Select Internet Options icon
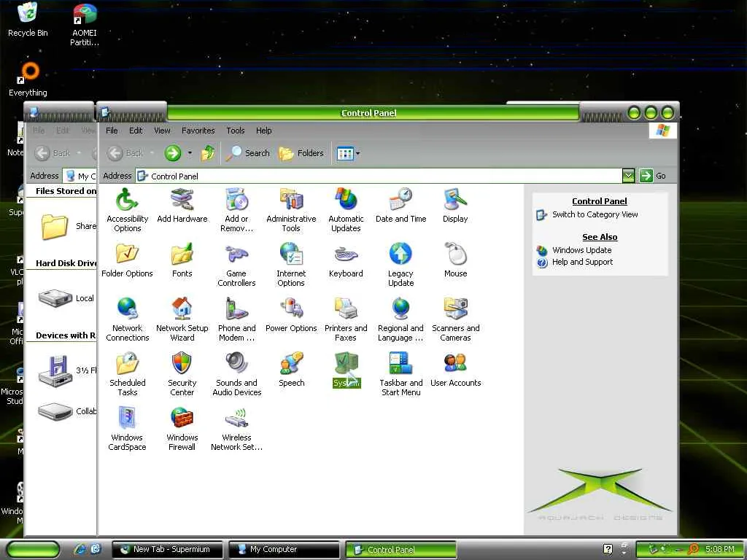Image resolution: width=747 pixels, height=560 pixels. pyautogui.click(x=291, y=264)
